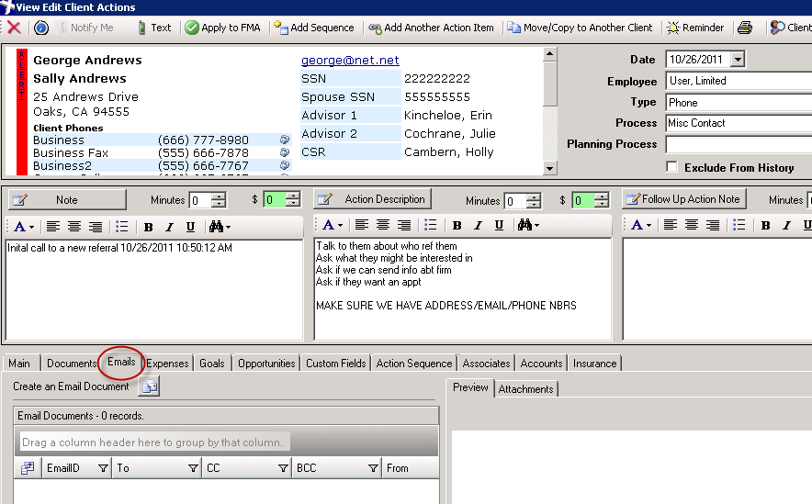Click Action Description Minutes stepper

tap(534, 201)
